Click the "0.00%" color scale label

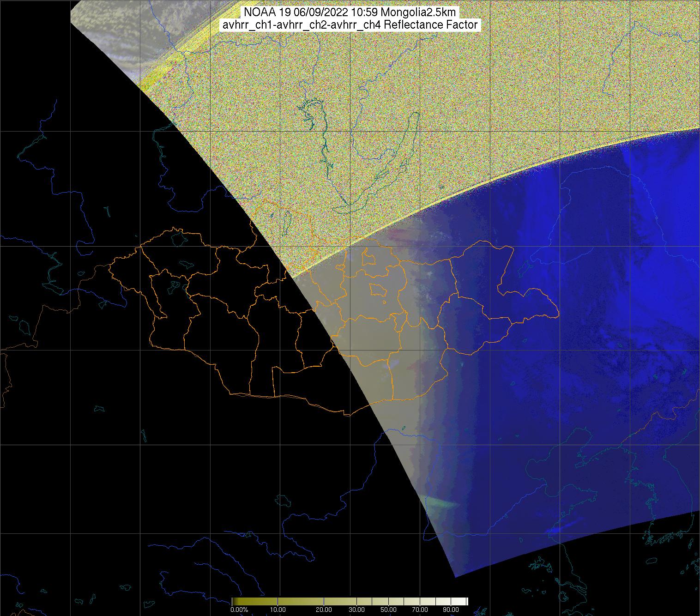[x=239, y=610]
